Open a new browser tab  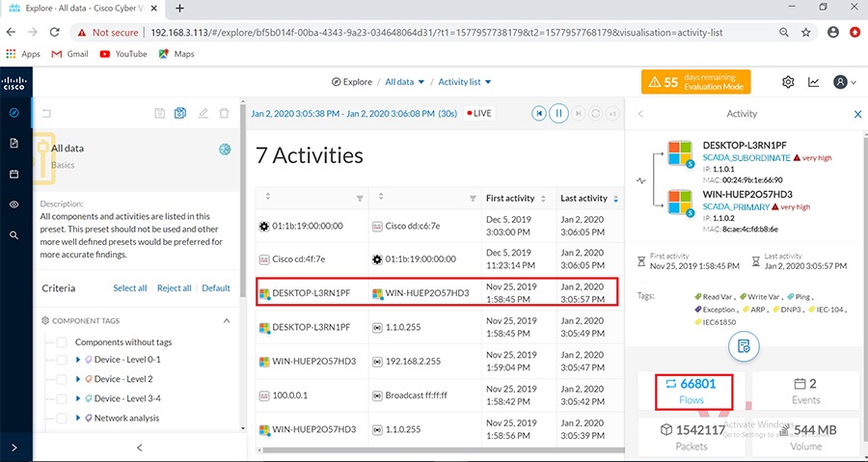tap(179, 9)
